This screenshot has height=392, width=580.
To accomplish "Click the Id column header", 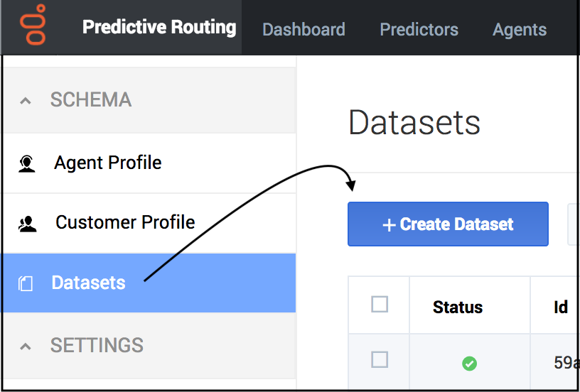I will pos(561,307).
